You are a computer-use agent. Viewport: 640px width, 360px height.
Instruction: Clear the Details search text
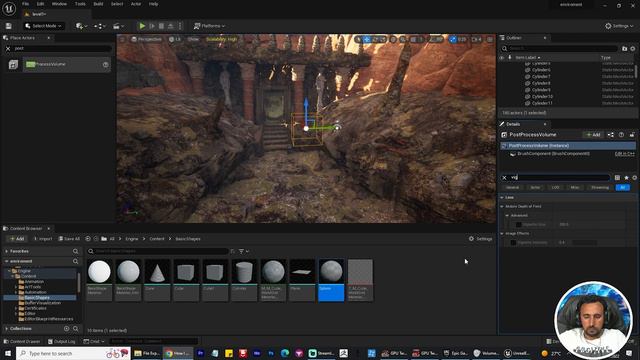504,178
